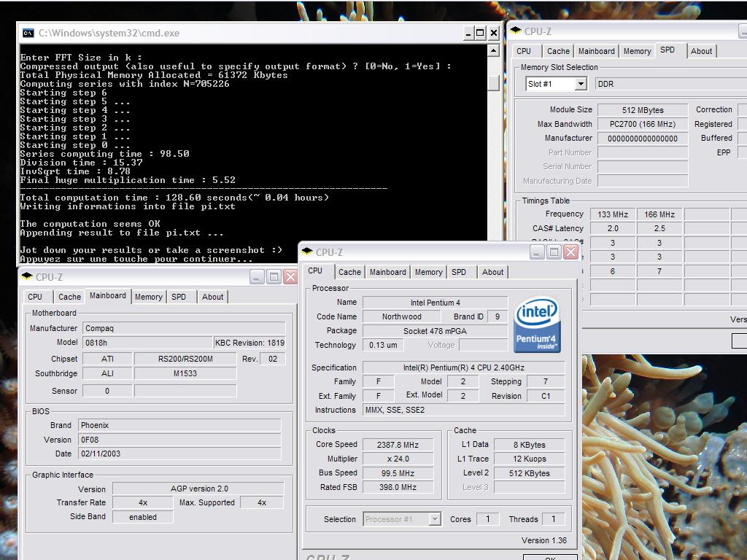Click the Level 2 cache value 512 KBytes

click(530, 473)
